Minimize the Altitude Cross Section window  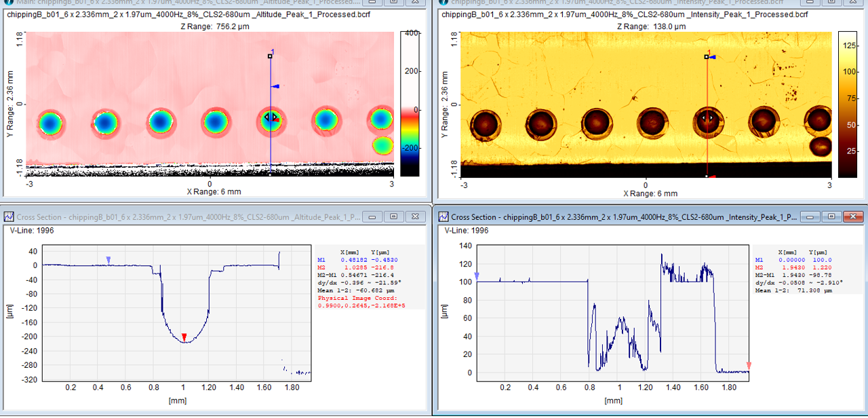point(372,217)
